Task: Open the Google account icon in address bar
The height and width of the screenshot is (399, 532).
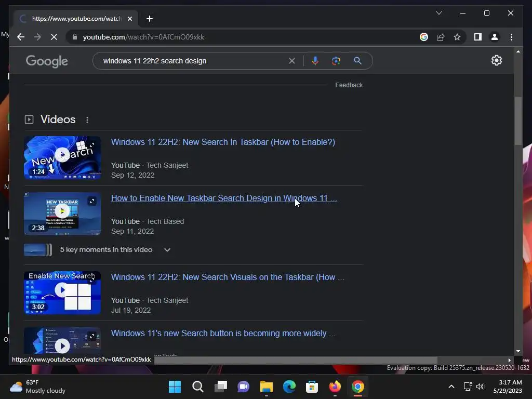Action: 424,37
